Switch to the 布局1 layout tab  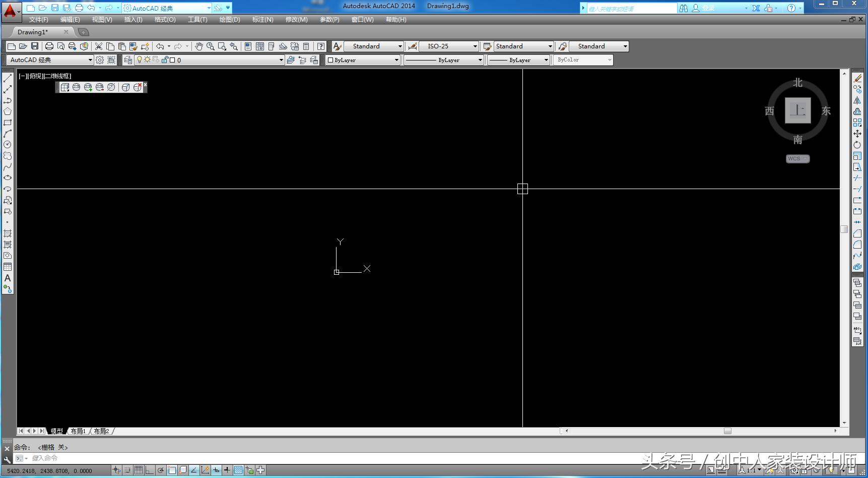[78, 431]
